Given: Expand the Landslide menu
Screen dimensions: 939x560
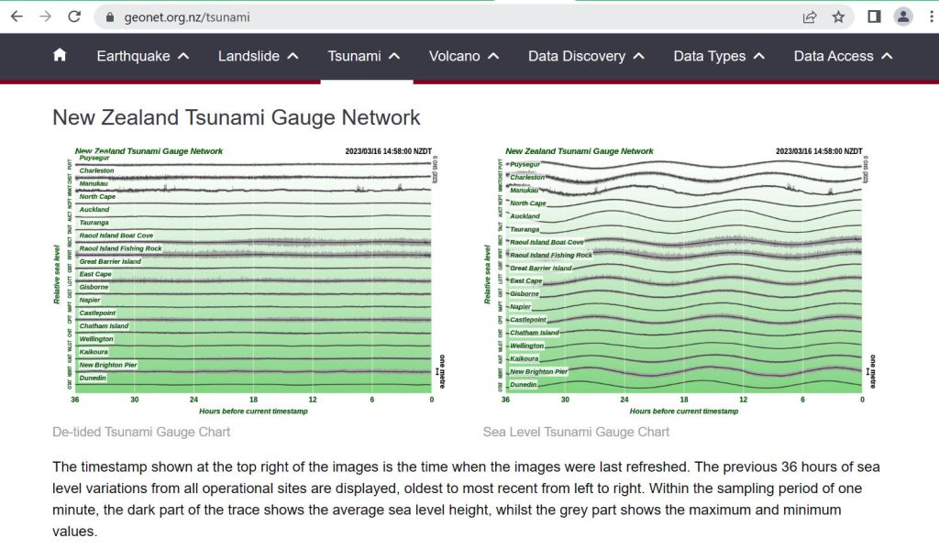Looking at the screenshot, I should pos(259,56).
